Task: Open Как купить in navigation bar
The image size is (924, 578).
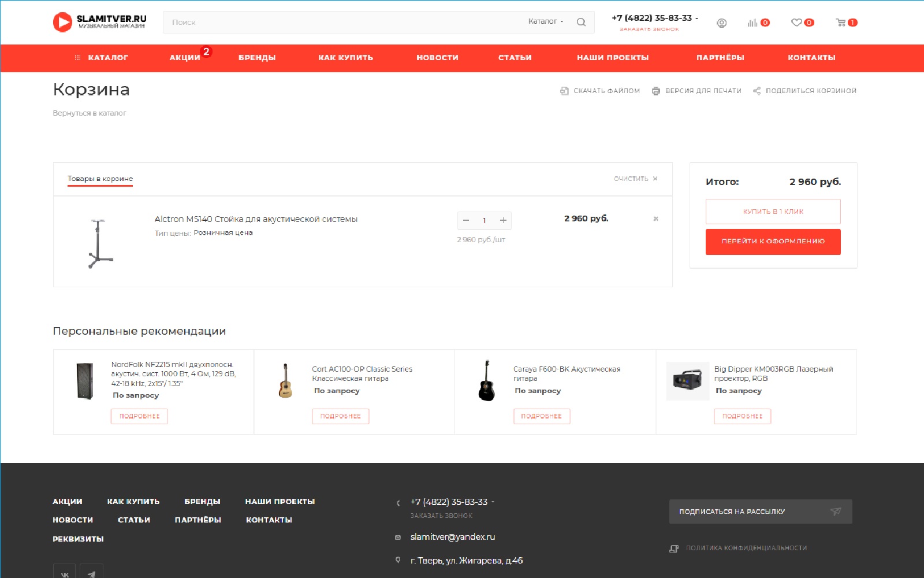Action: point(346,58)
